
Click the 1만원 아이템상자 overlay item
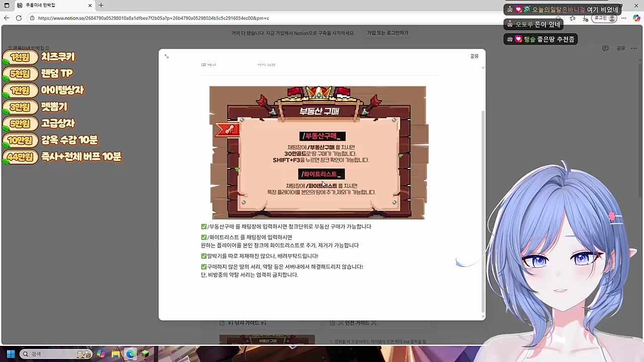pyautogui.click(x=43, y=90)
